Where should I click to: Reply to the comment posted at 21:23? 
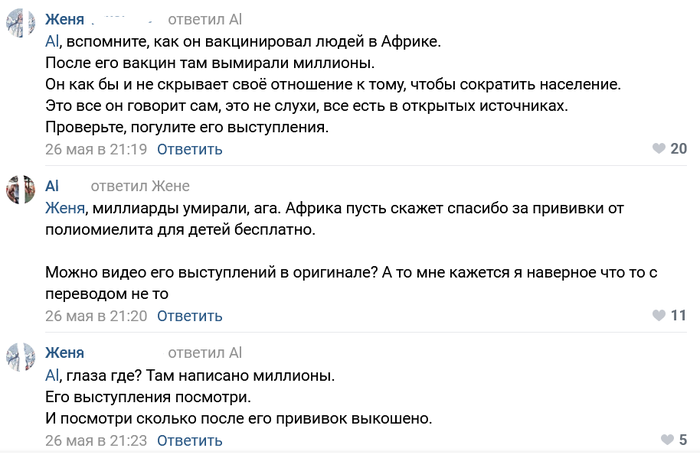pyautogui.click(x=189, y=440)
